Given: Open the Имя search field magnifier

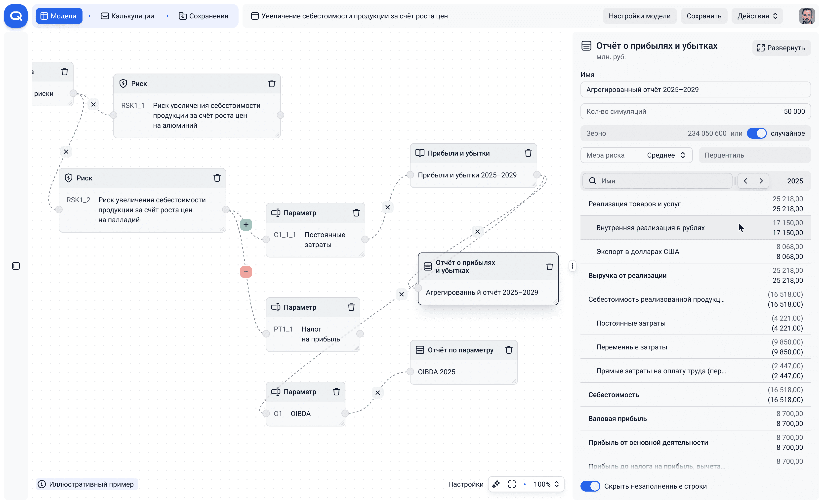Looking at the screenshot, I should pos(593,181).
